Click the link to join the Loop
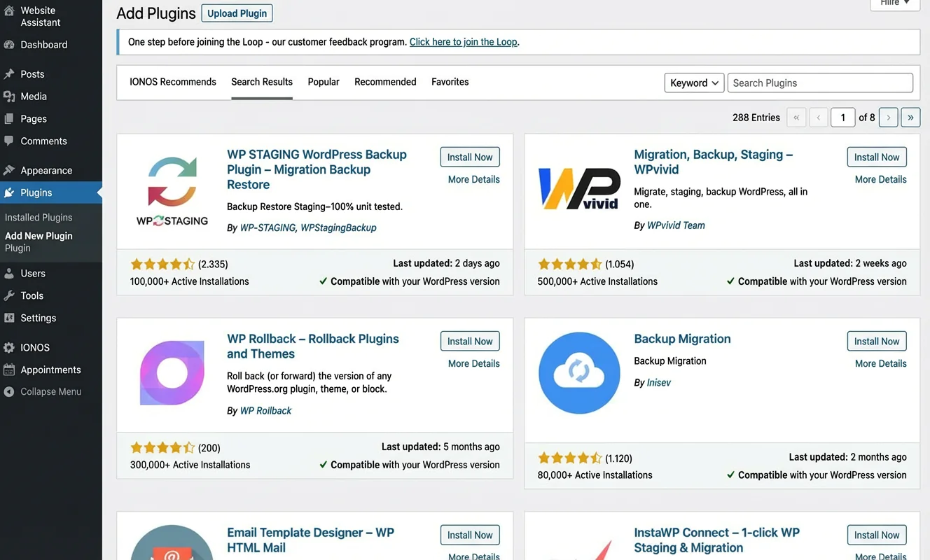The image size is (930, 560). 463,42
